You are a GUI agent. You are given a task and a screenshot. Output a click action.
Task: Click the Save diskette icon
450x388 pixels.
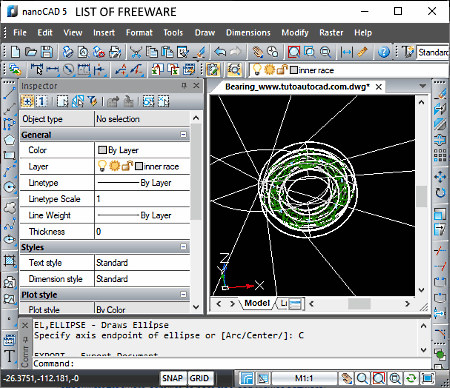(47, 52)
